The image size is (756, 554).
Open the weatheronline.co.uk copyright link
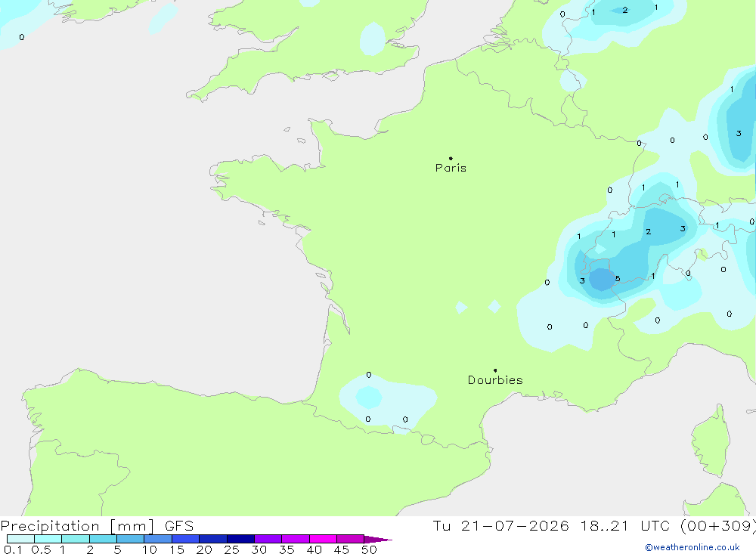pos(692,547)
